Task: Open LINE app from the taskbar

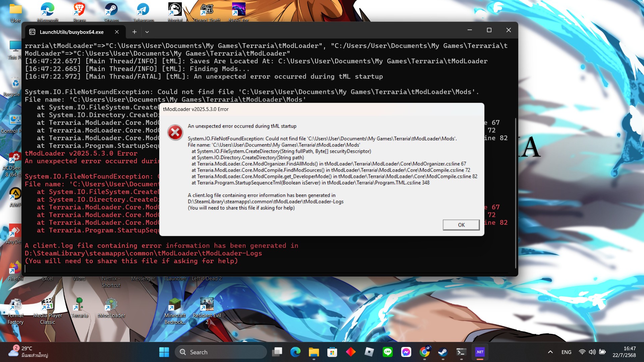Action: coord(388,352)
